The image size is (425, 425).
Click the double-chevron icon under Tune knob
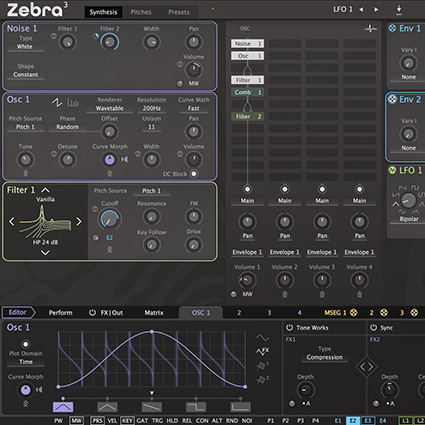(26, 173)
